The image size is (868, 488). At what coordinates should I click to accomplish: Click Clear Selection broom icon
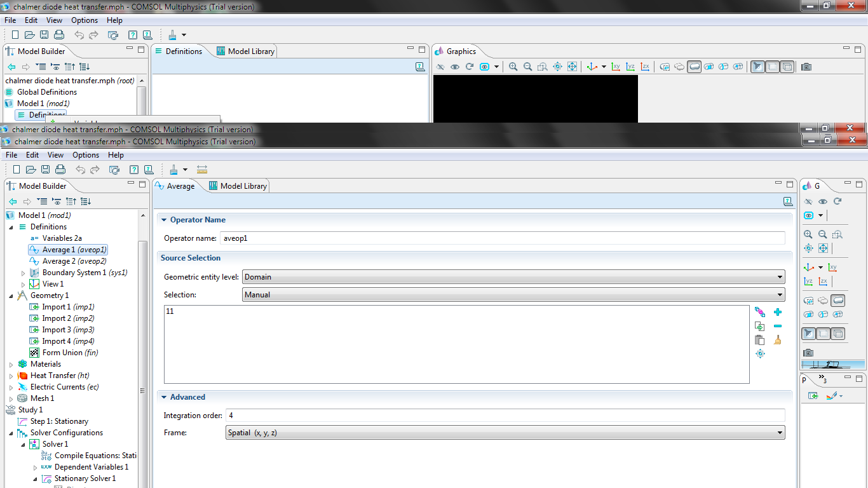pyautogui.click(x=778, y=341)
